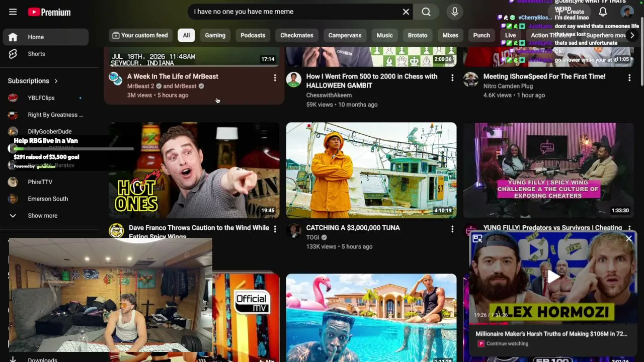Screen dimensions: 644x362
Task: Select the Music filter chip
Action: [x=384, y=35]
